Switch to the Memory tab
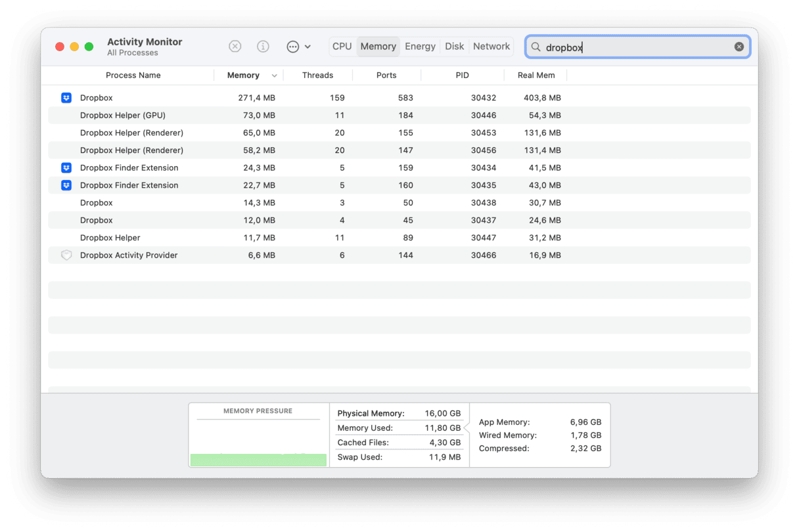The width and height of the screenshot is (799, 532). (378, 47)
